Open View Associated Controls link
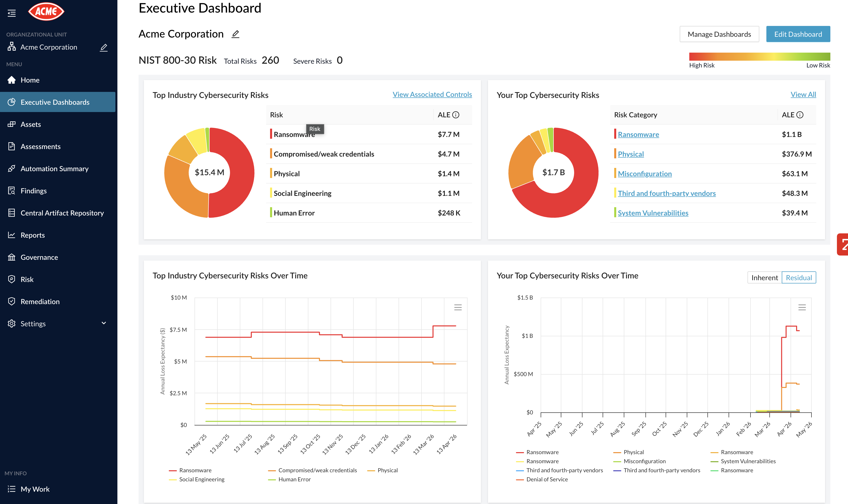 432,94
